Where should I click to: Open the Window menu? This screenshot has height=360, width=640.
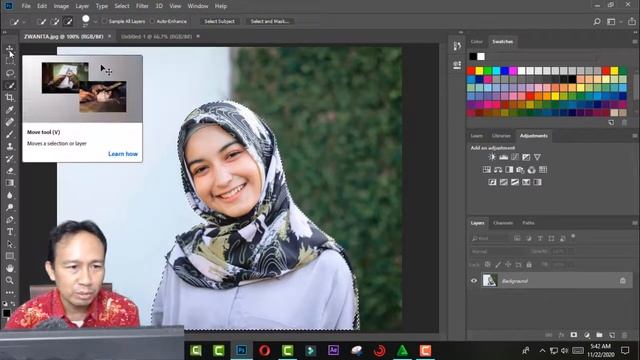(x=198, y=6)
